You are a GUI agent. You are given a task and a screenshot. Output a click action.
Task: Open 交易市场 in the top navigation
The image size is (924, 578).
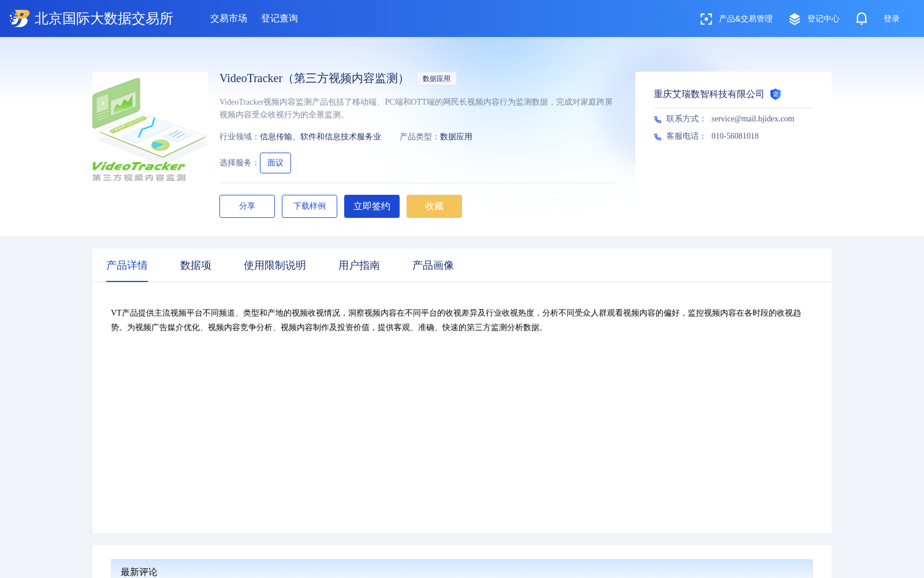(229, 18)
